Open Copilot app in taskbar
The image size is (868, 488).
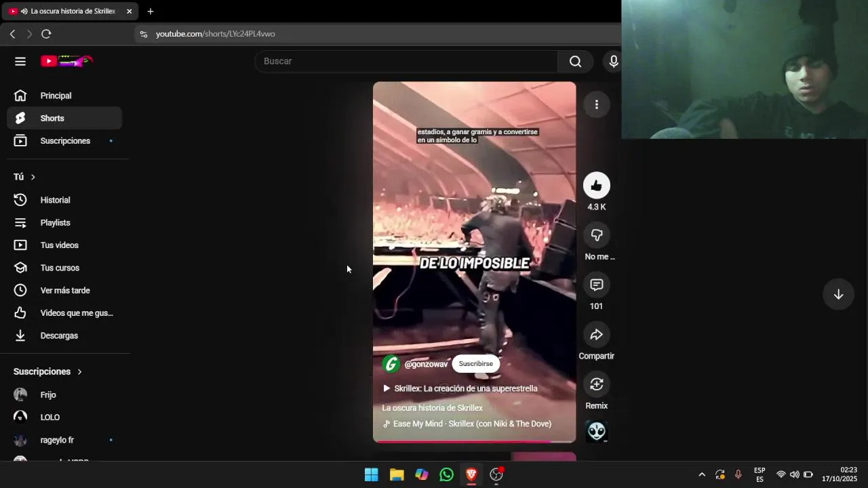pos(422,474)
